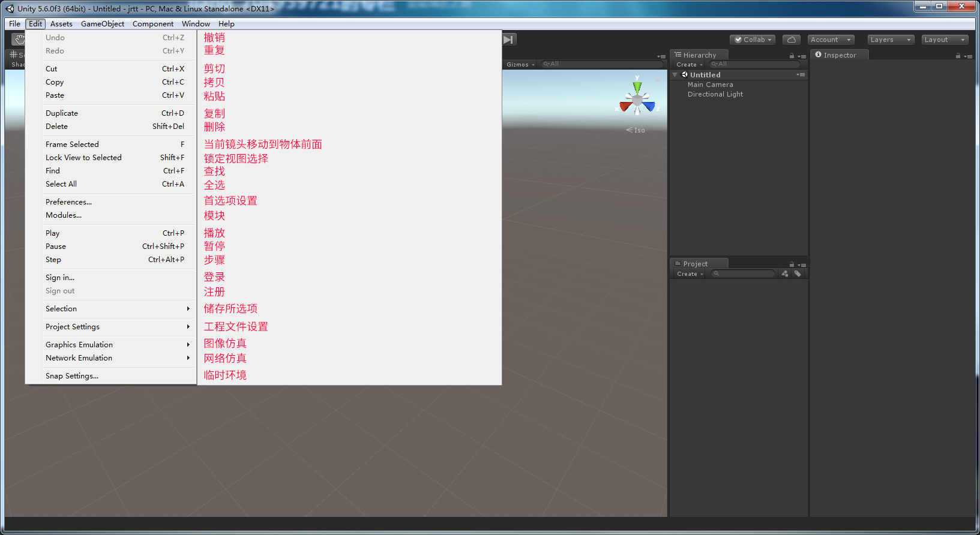Open the Layers dropdown

pos(891,40)
